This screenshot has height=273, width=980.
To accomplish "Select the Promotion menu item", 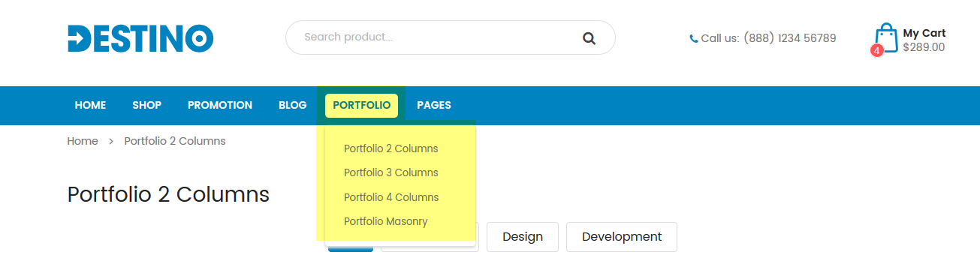I will tap(220, 106).
